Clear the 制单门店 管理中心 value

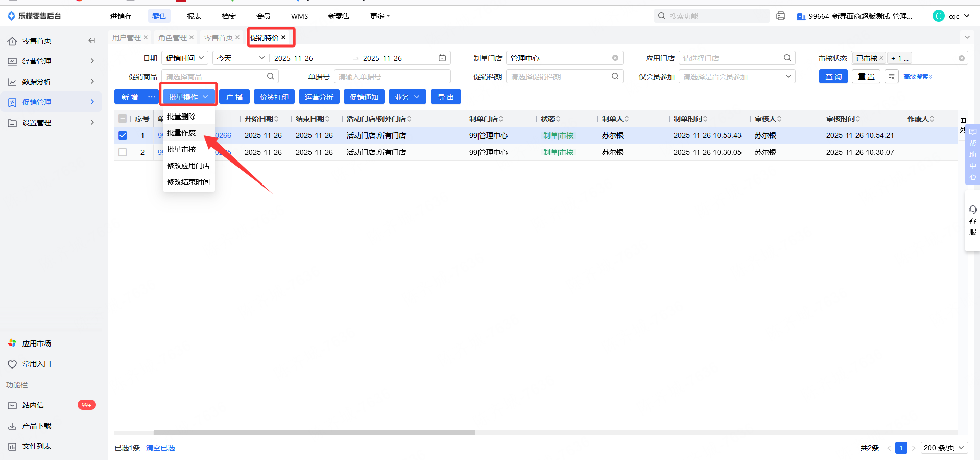click(x=615, y=58)
